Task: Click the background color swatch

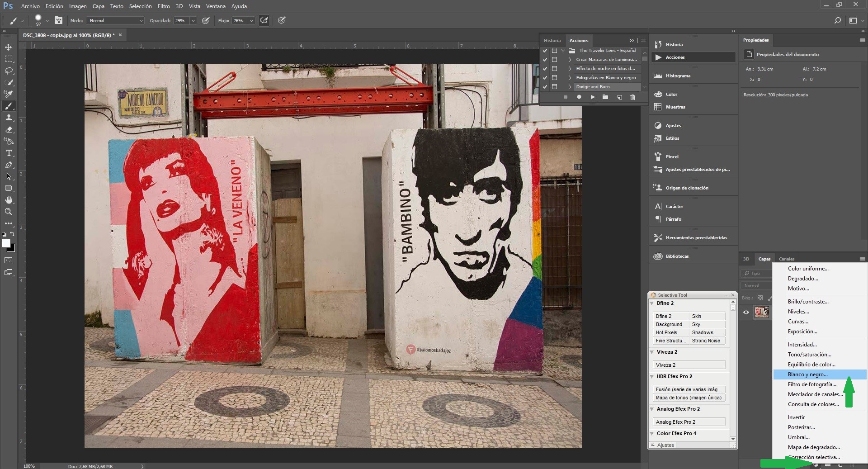Action: 12,249
